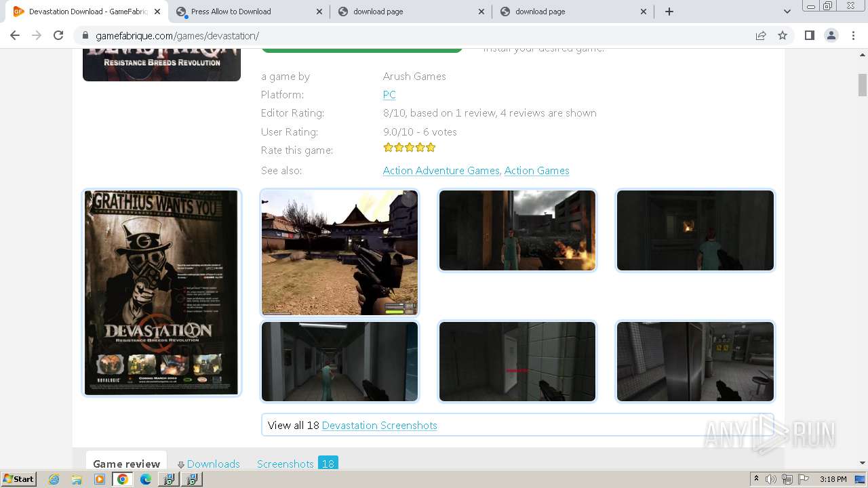Open a new tab with plus button
This screenshot has height=488, width=868.
[x=669, y=12]
